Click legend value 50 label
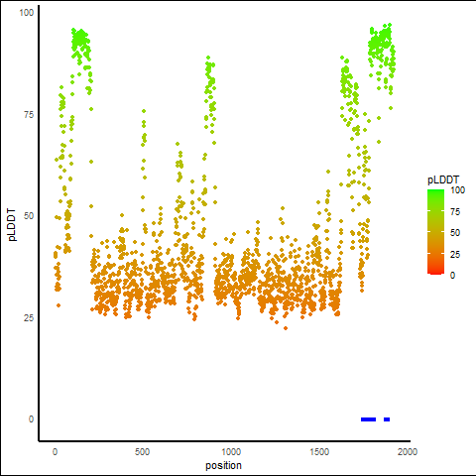 point(455,233)
